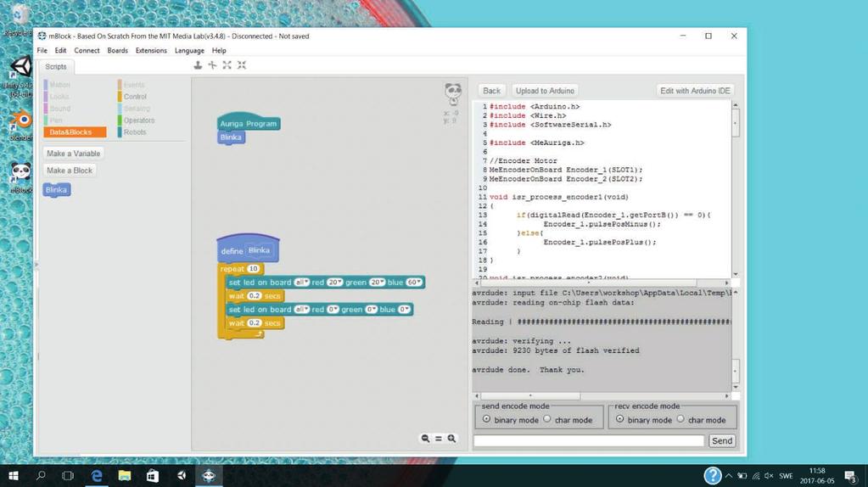Select the Data&Blocks category
This screenshot has height=487, width=868.
click(75, 132)
